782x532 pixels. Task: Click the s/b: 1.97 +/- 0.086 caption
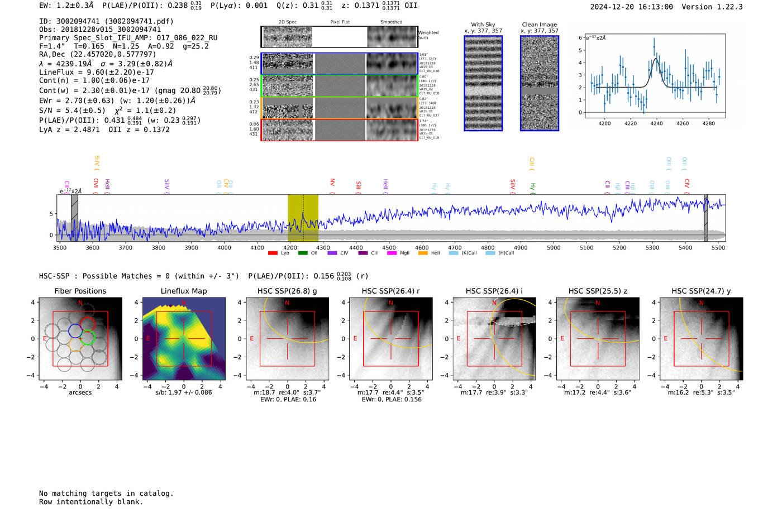pyautogui.click(x=184, y=392)
